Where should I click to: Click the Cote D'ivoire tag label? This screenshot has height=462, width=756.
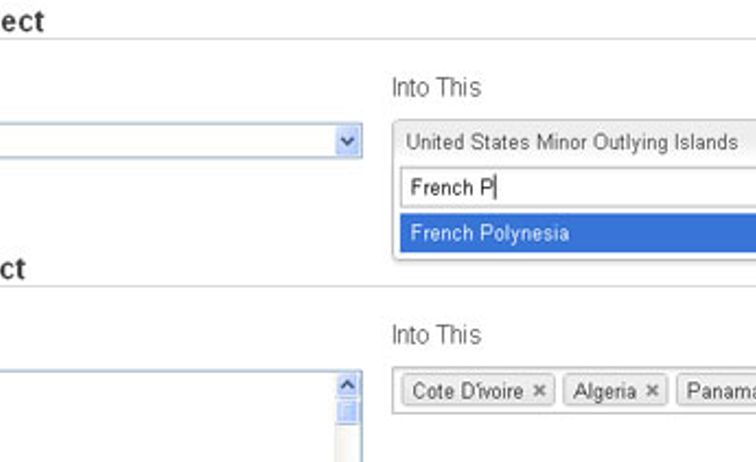tap(468, 391)
